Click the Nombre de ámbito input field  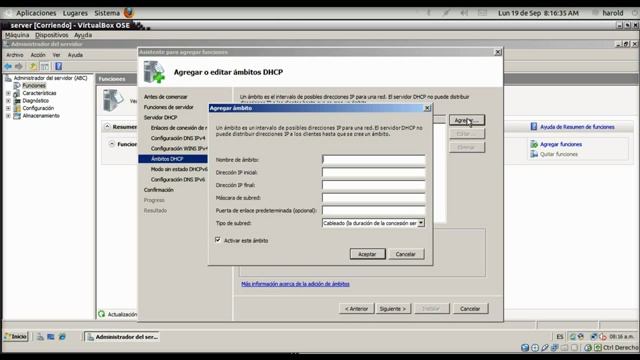pyautogui.click(x=373, y=160)
